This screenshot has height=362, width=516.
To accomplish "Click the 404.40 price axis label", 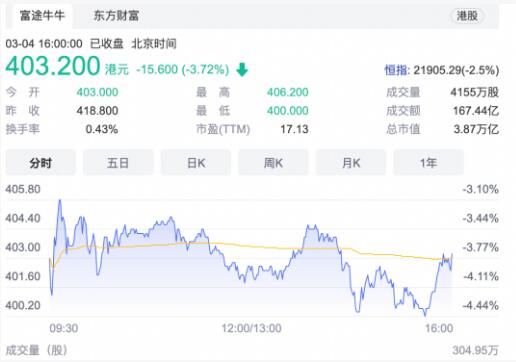I will tap(23, 218).
